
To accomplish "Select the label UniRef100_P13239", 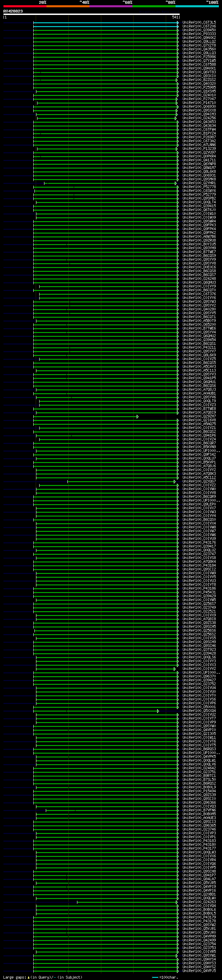I will click(x=199, y=149).
